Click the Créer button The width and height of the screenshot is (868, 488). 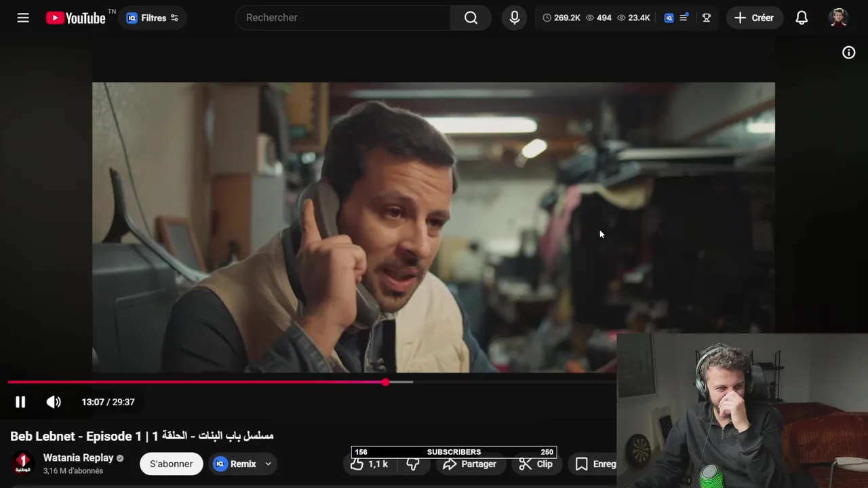754,18
